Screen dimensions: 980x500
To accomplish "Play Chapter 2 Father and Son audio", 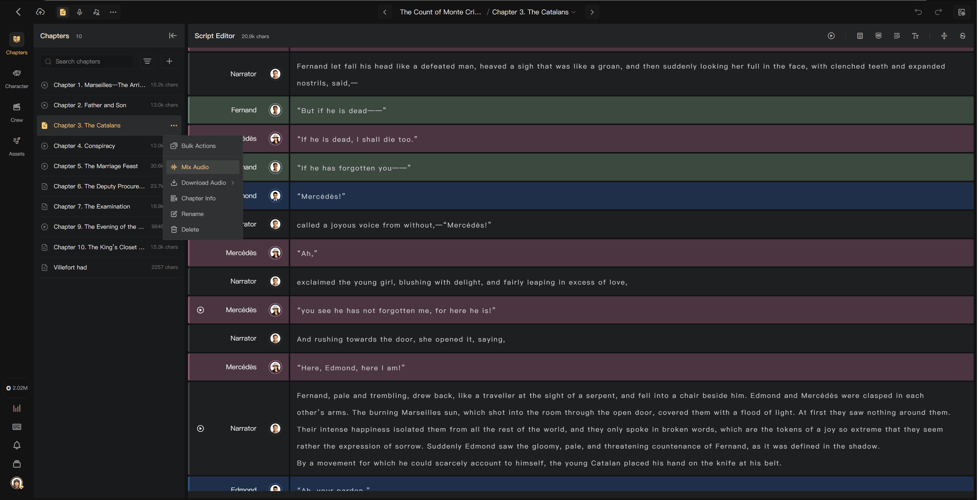I will [x=44, y=105].
